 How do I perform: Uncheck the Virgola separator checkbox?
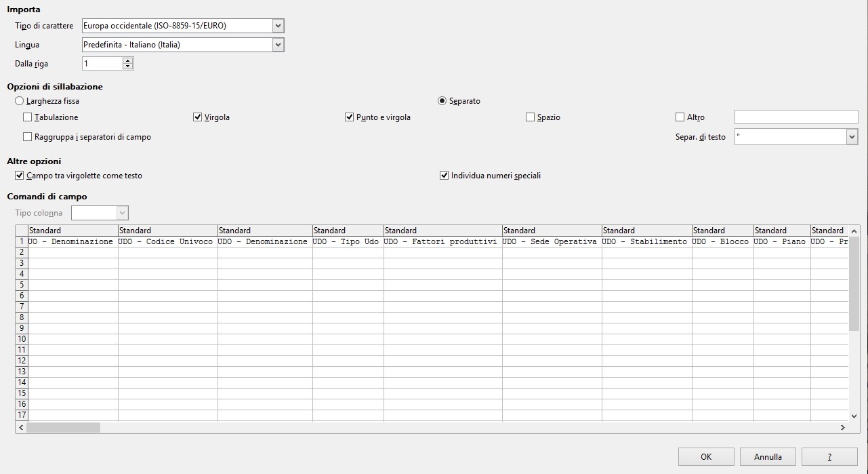pos(199,117)
